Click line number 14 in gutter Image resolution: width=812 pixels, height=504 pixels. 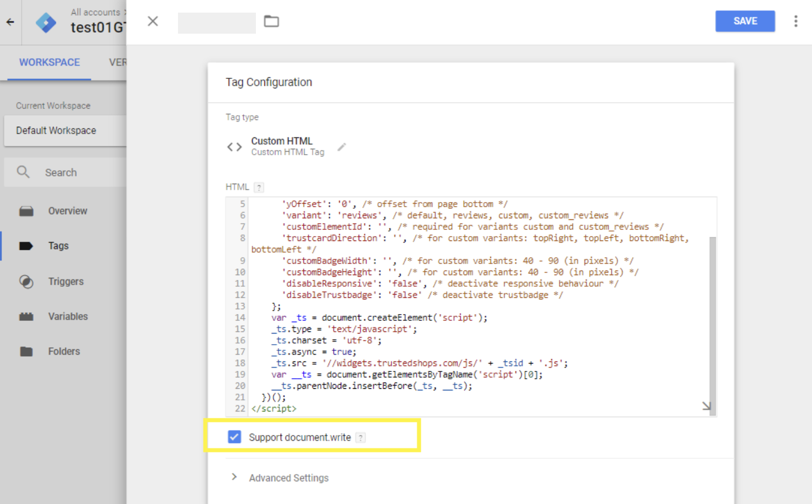click(240, 317)
